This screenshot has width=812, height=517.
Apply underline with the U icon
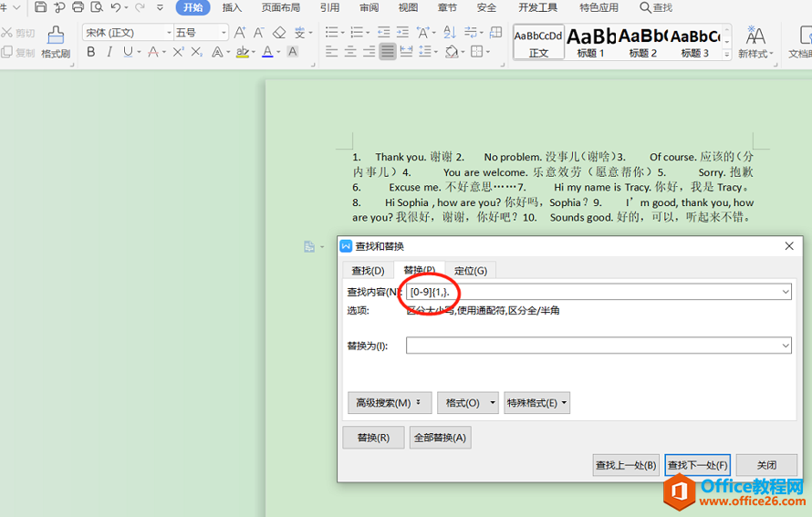(x=128, y=52)
